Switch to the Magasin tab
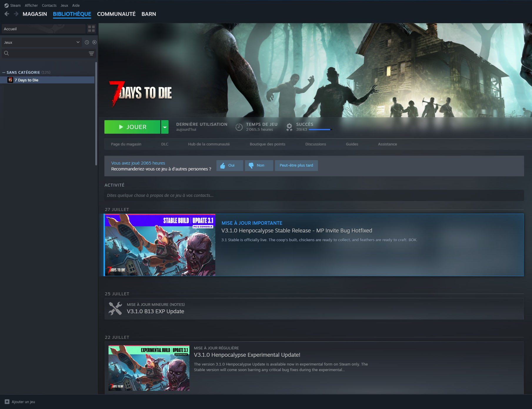 (x=35, y=14)
